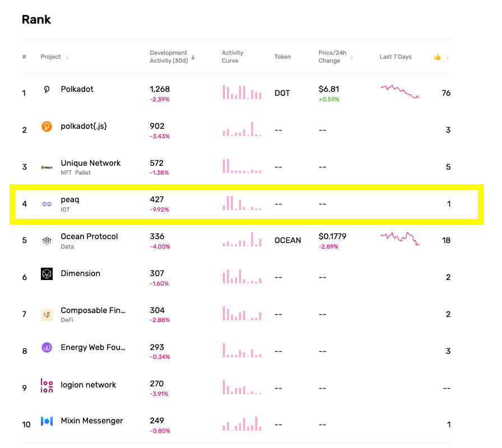Click the DeFi tag under Composable
This screenshot has width=502, height=448.
67,320
